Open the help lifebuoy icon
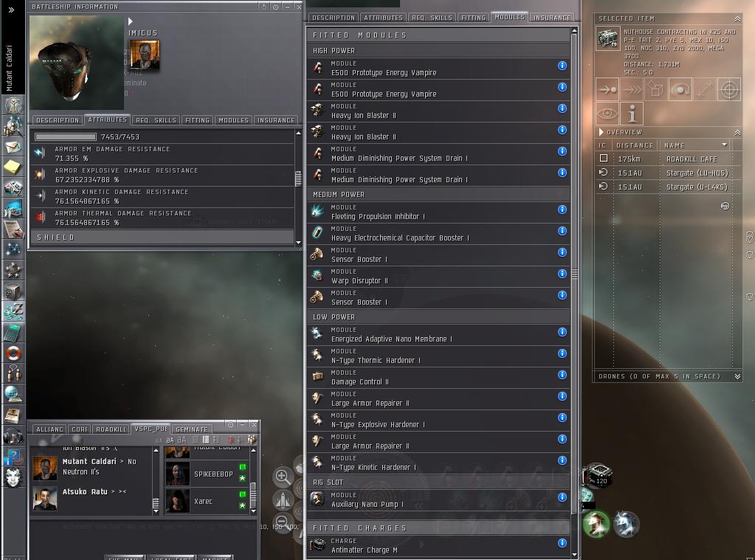 pyautogui.click(x=13, y=353)
